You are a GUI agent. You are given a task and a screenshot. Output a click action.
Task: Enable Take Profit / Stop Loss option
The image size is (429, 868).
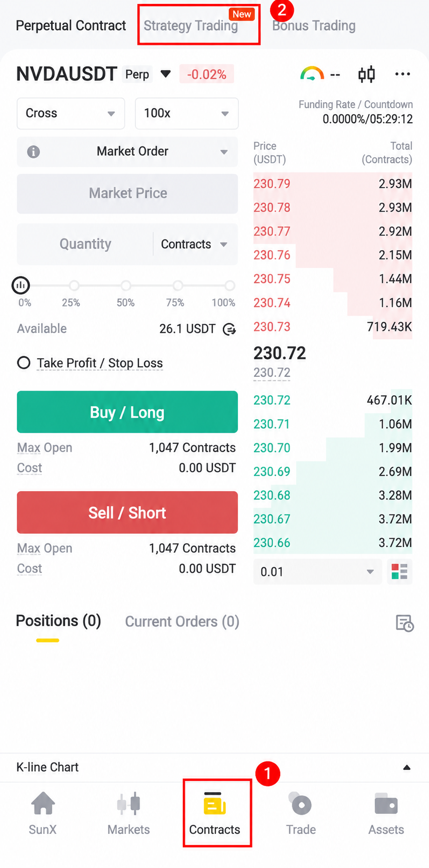point(24,363)
